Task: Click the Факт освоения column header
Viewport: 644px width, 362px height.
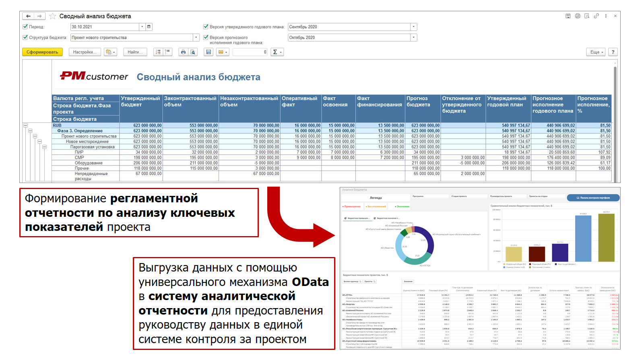Action: point(339,109)
